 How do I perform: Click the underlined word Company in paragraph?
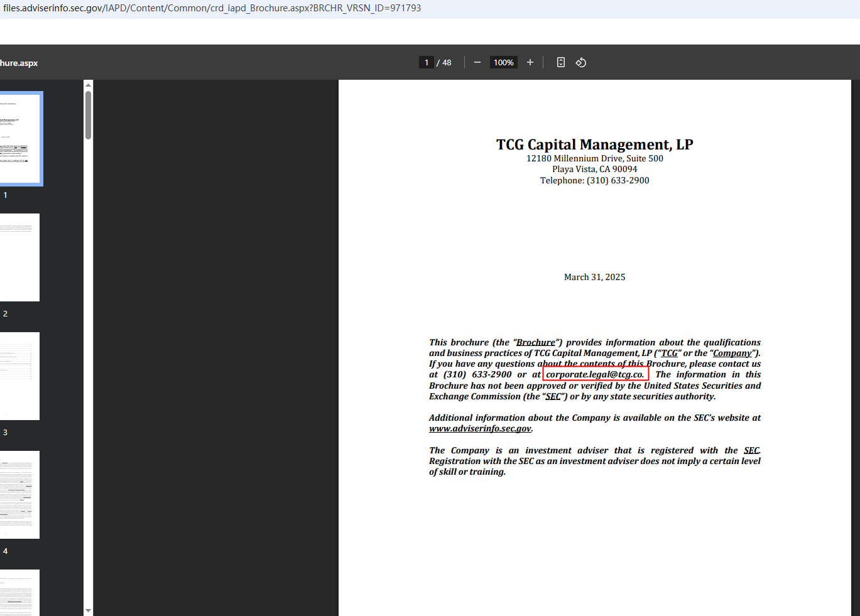coord(732,353)
